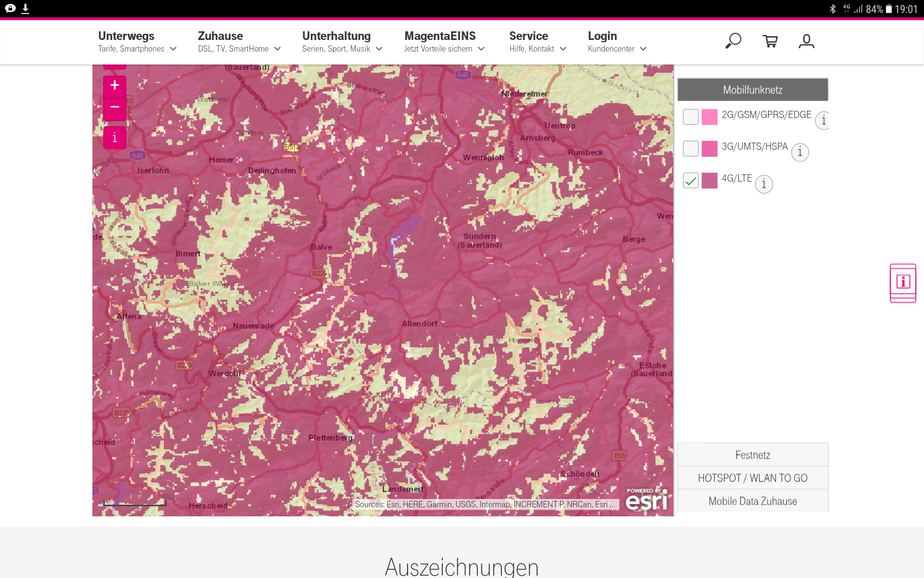
Task: Click Sundern (Sauerland) on the map
Action: (480, 240)
